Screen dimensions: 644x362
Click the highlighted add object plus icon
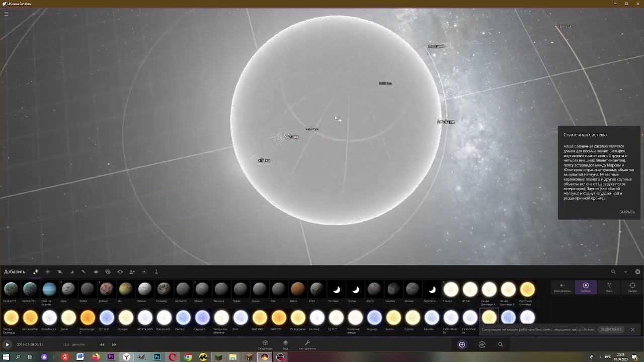(x=462, y=344)
